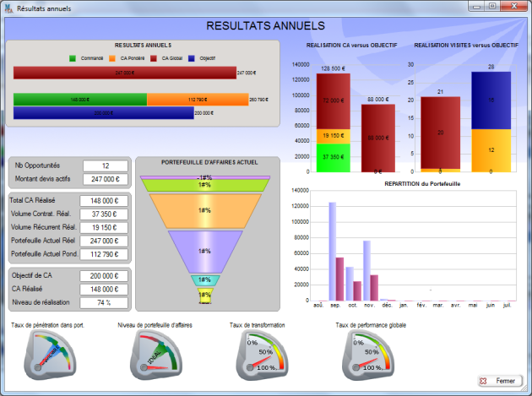Click the red X icon on Fermer

click(x=483, y=381)
